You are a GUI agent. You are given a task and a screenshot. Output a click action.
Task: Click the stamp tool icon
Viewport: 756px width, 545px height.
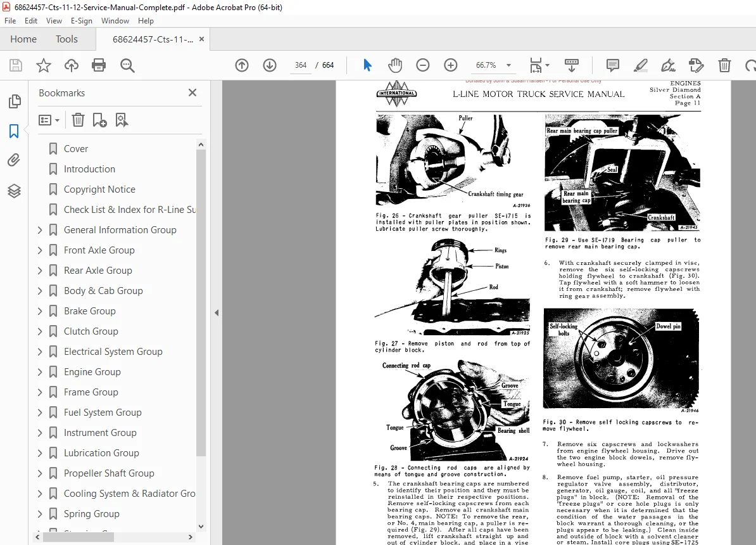[696, 65]
